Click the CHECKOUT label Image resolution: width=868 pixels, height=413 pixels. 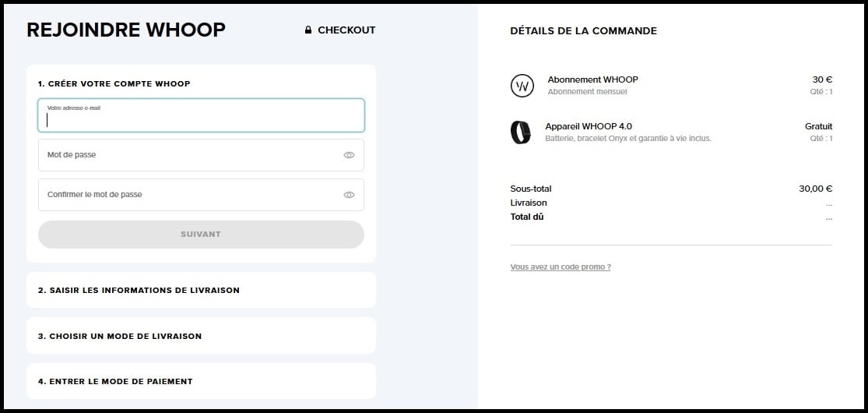346,30
